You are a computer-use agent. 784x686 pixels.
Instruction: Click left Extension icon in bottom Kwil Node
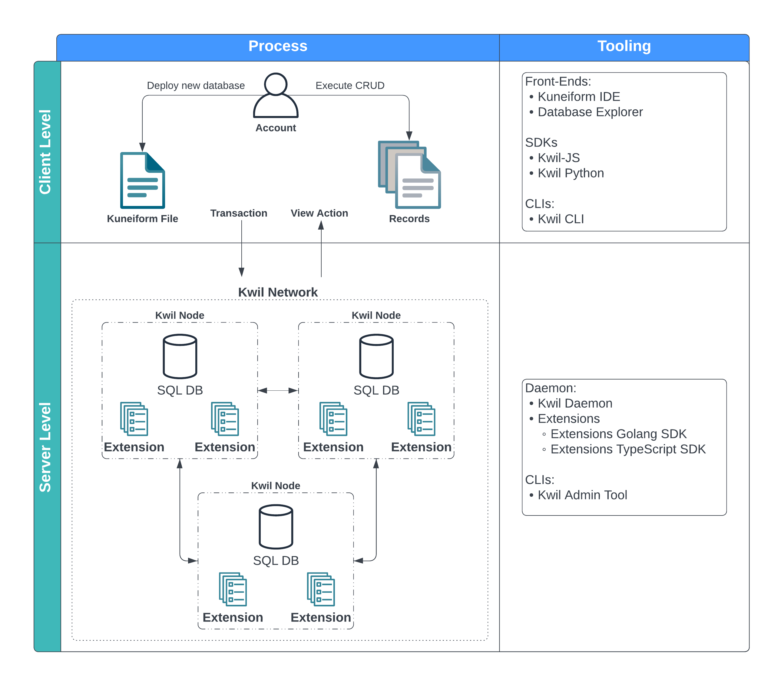pyautogui.click(x=233, y=589)
